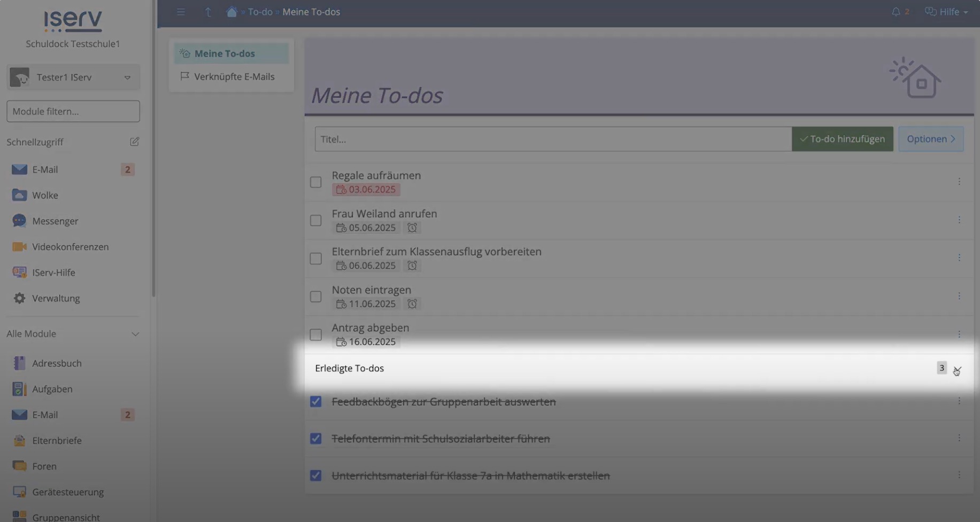Click reminder alarm icon for Noten eintragen
This screenshot has height=522, width=980.
tap(412, 303)
